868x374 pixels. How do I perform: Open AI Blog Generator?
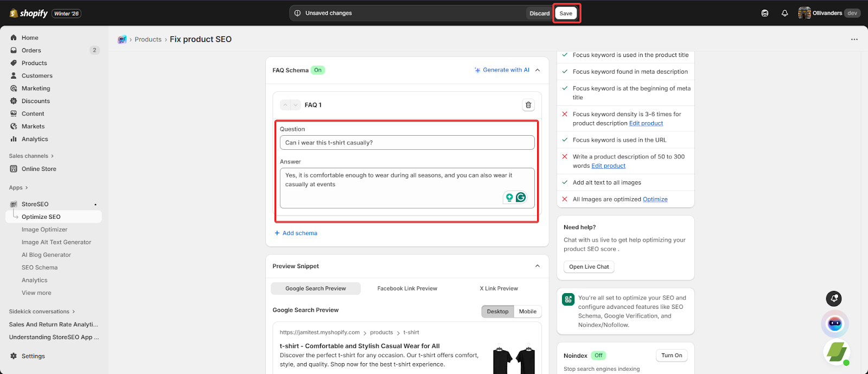(x=46, y=255)
